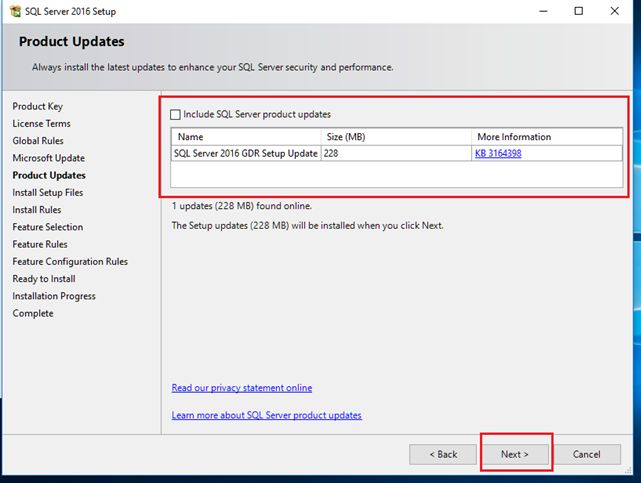Select the License Terms step
This screenshot has width=641, height=483.
41,123
